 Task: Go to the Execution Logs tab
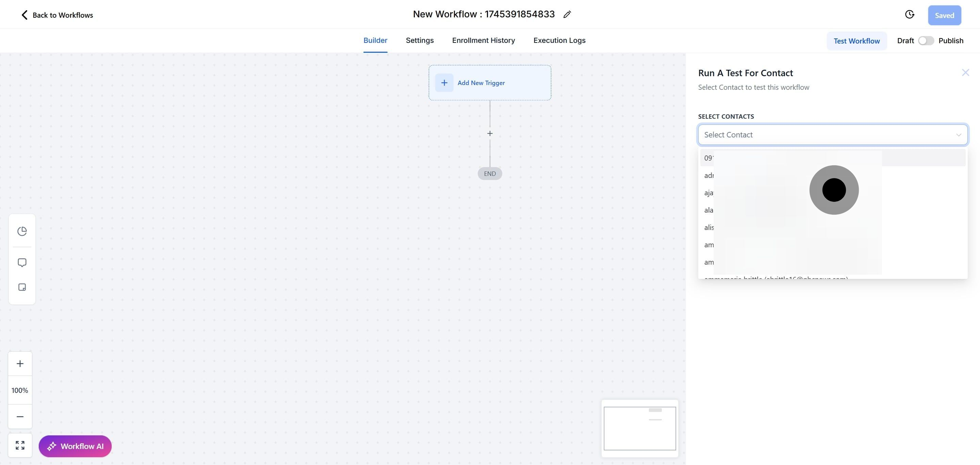click(559, 40)
